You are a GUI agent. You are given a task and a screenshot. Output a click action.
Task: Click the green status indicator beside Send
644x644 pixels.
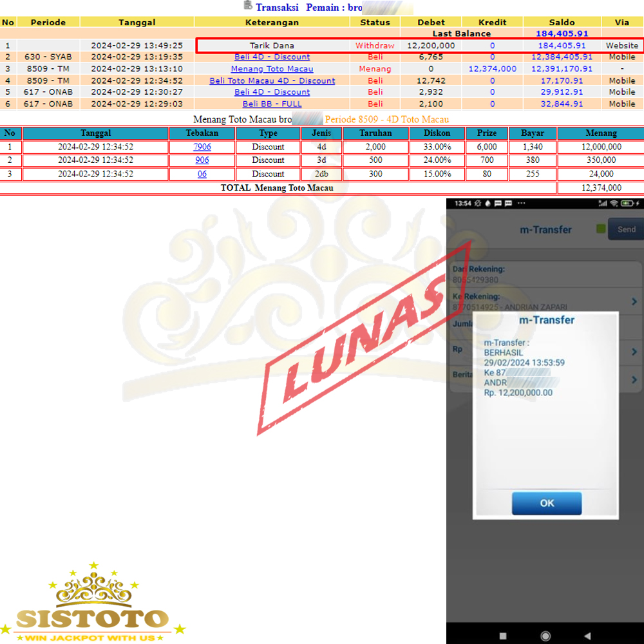click(601, 229)
